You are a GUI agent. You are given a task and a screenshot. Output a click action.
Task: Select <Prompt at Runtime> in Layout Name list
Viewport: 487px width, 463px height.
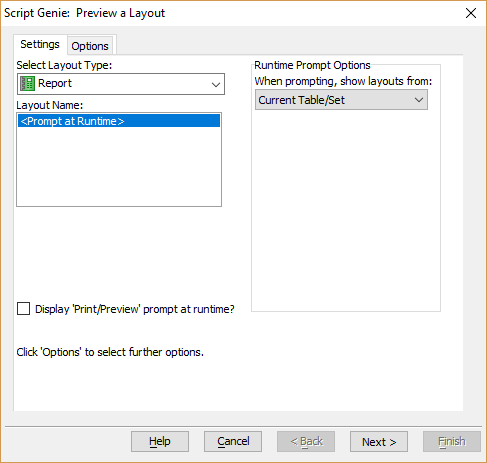click(x=119, y=121)
